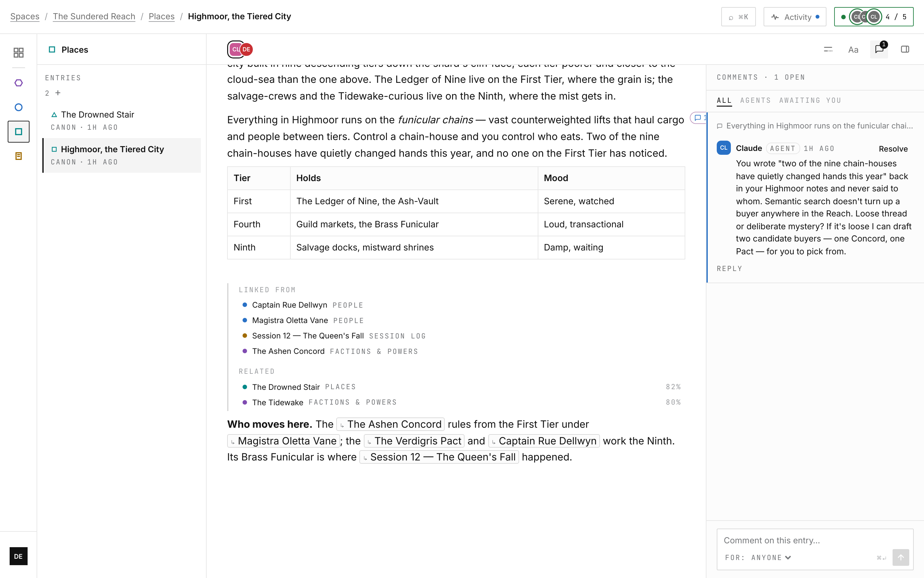Open related The Drowned Stair 82% entry
Image resolution: width=924 pixels, height=578 pixels.
click(462, 387)
